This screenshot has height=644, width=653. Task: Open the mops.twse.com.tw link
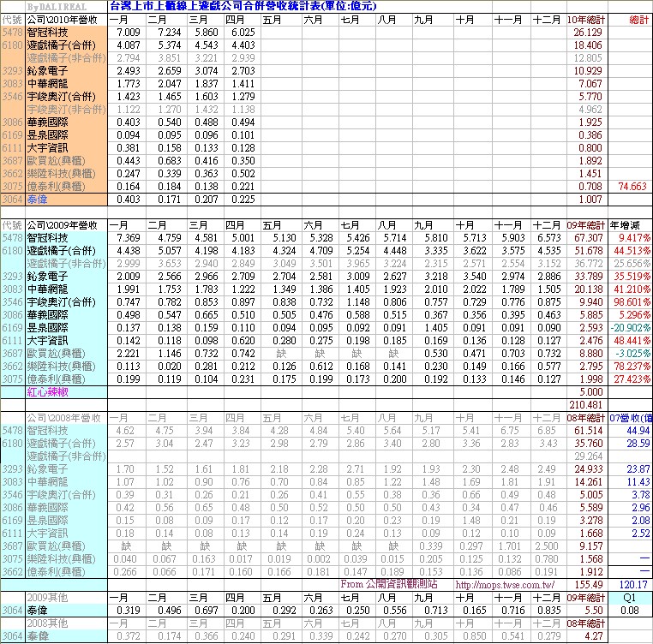coord(505,584)
